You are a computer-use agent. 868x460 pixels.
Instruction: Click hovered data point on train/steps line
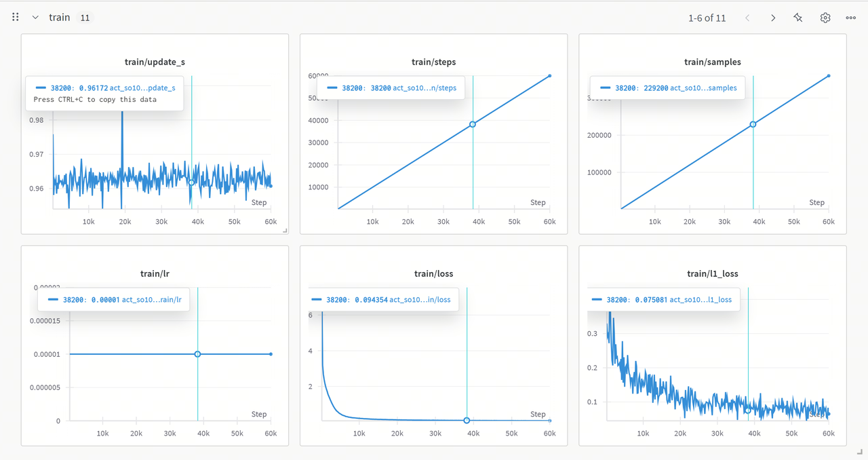point(473,124)
